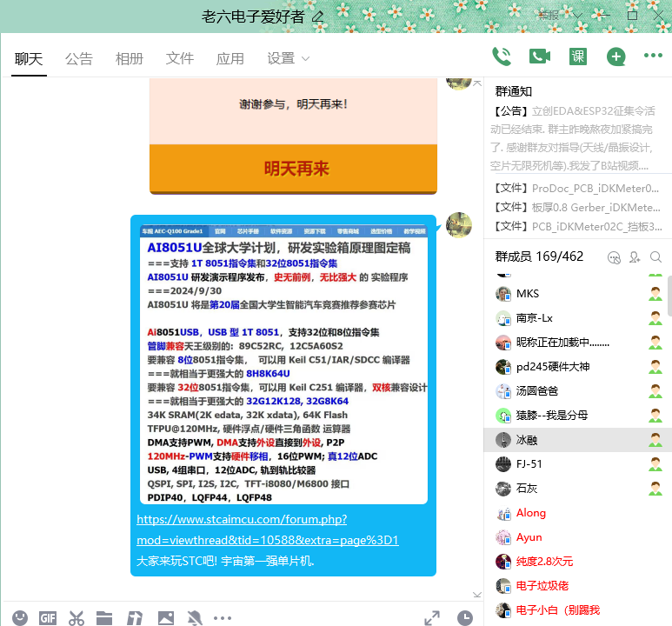Open the title bar dropdown arrow
The width and height of the screenshot is (672, 626).
577,16
